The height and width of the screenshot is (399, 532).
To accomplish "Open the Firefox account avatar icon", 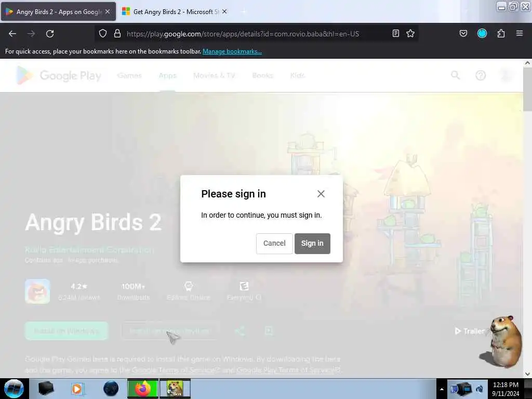I will coord(482,33).
